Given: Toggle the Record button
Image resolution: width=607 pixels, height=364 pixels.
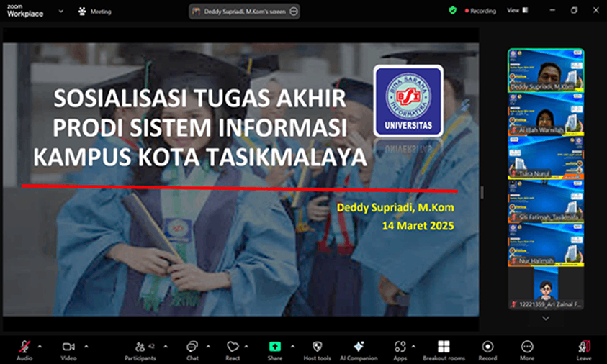Looking at the screenshot, I should tap(487, 347).
